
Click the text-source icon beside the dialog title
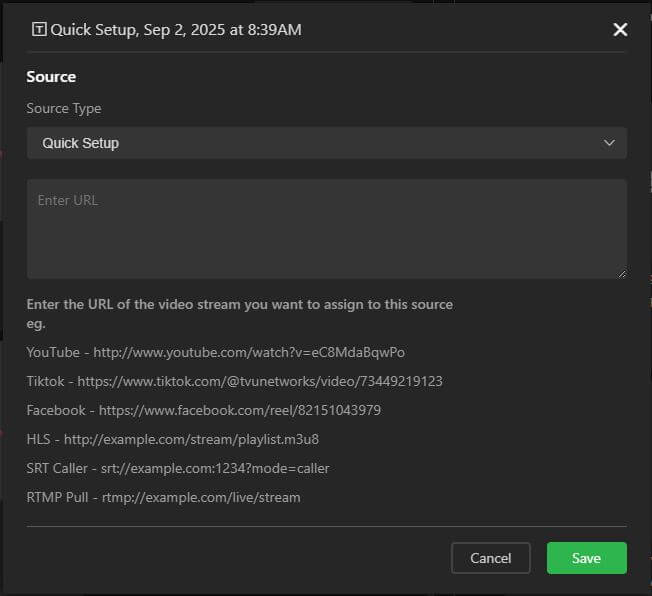39,29
